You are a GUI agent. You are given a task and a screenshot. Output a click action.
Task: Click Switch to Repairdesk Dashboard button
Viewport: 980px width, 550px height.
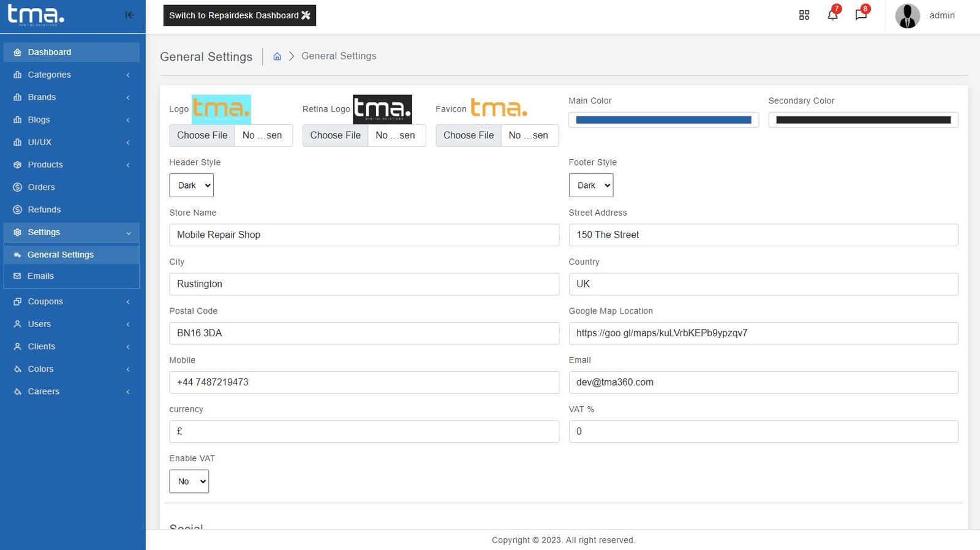pos(239,15)
